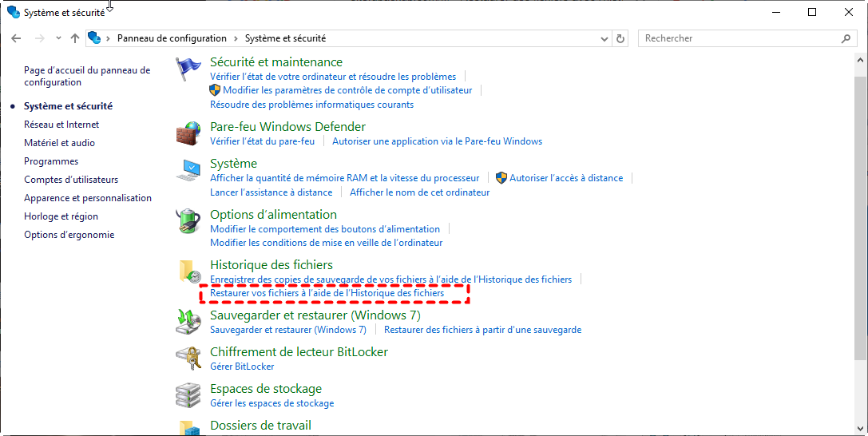This screenshot has height=436, width=868.
Task: Open the Pare-feu Windows Defender heading
Action: 287,127
